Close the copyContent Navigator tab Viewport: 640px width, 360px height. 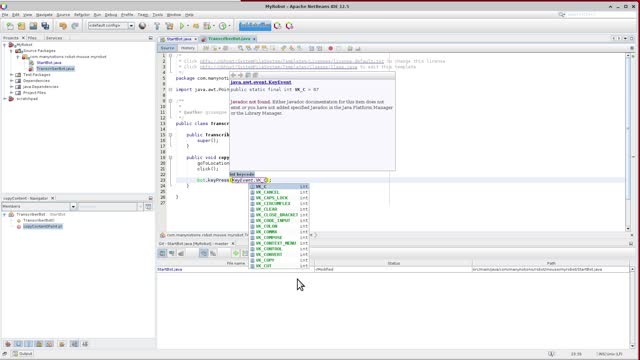point(53,198)
